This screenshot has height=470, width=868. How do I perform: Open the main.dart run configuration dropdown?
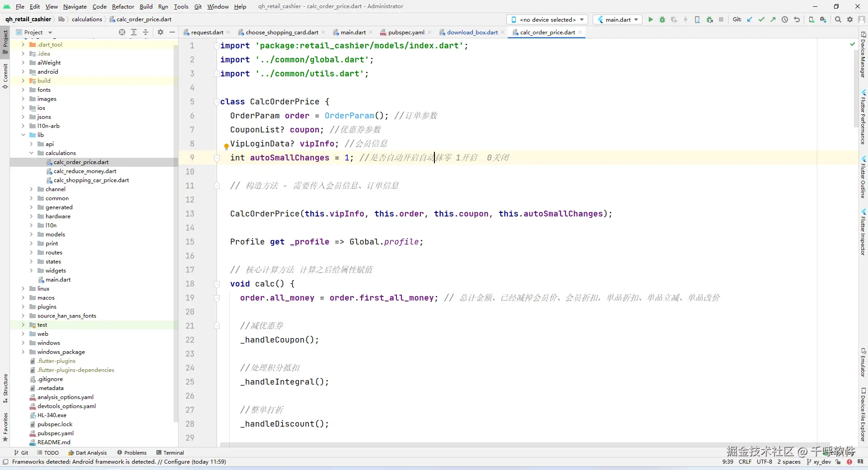[x=618, y=19]
